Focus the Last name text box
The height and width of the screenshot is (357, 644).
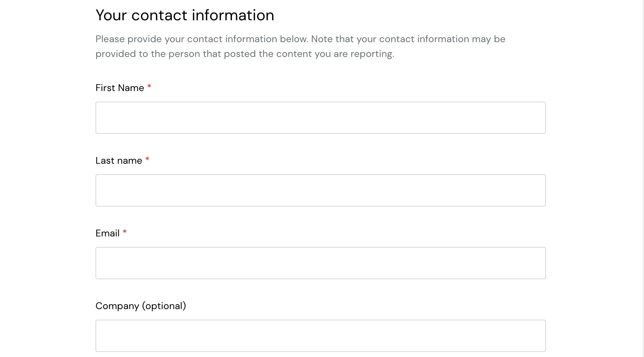[320, 190]
